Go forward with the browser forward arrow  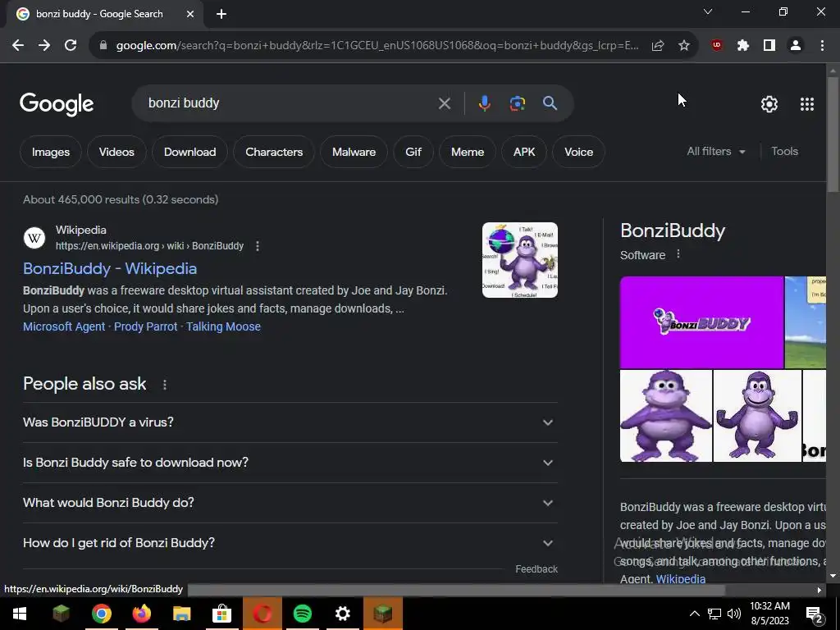pyautogui.click(x=44, y=46)
